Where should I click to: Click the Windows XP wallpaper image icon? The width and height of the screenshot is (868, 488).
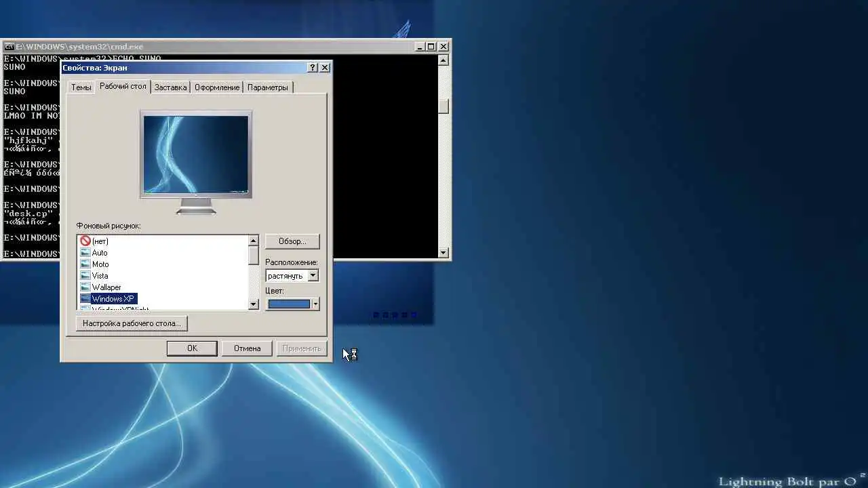pyautogui.click(x=85, y=298)
